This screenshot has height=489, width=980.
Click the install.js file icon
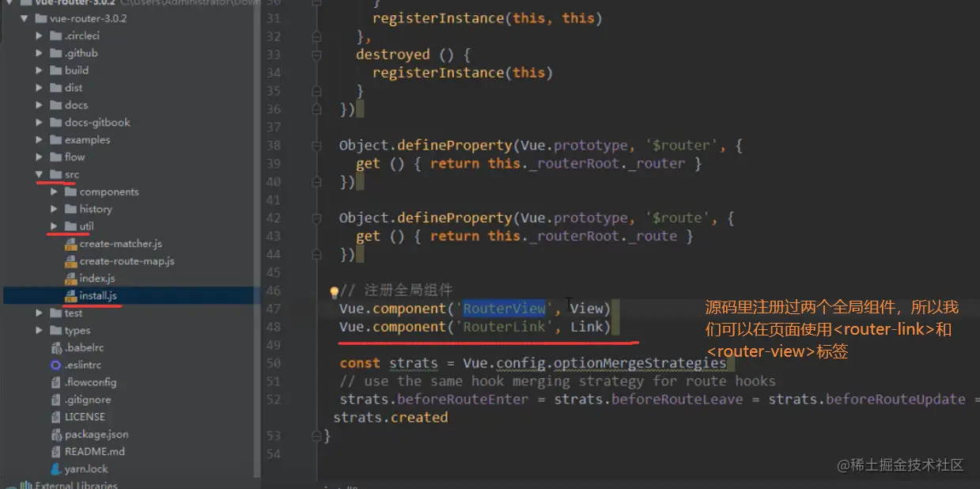(x=70, y=296)
